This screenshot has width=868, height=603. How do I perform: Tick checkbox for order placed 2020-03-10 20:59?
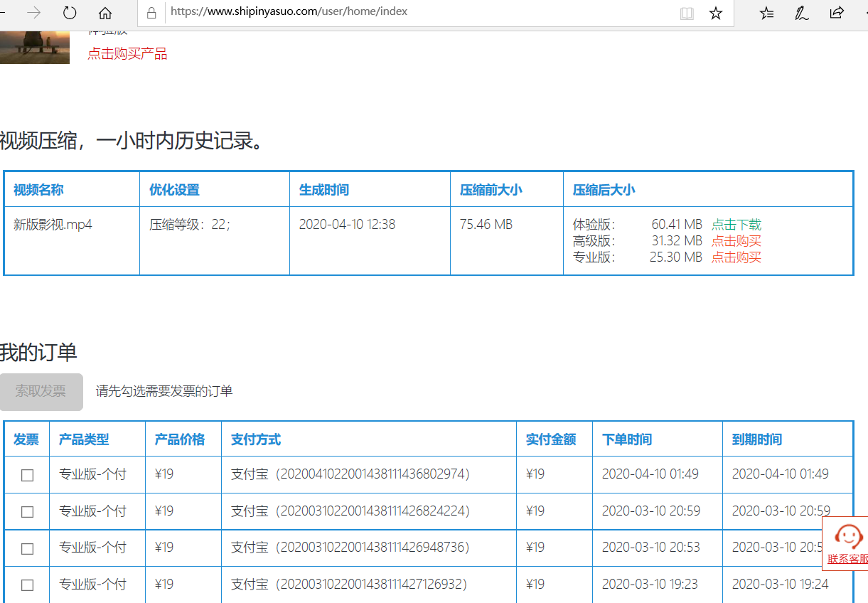click(27, 512)
